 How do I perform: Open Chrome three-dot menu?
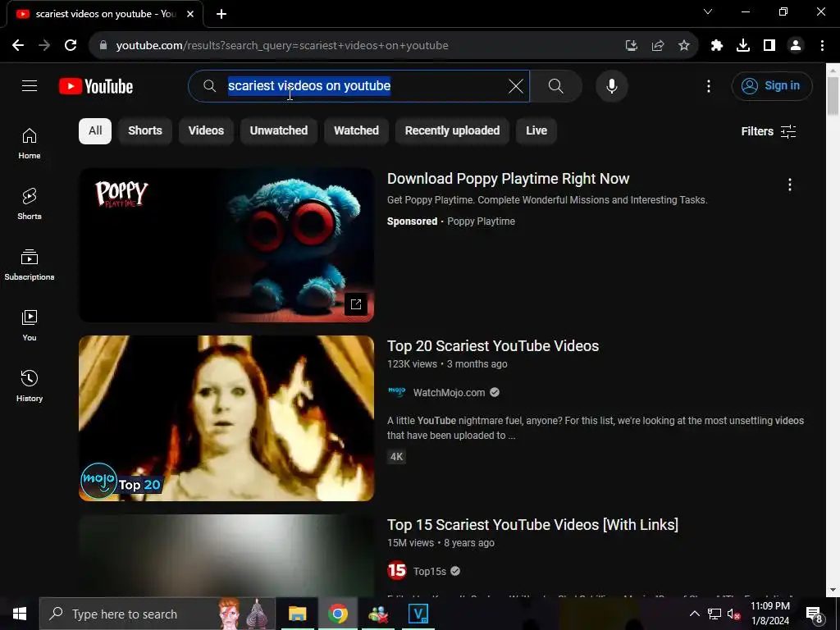pyautogui.click(x=822, y=46)
